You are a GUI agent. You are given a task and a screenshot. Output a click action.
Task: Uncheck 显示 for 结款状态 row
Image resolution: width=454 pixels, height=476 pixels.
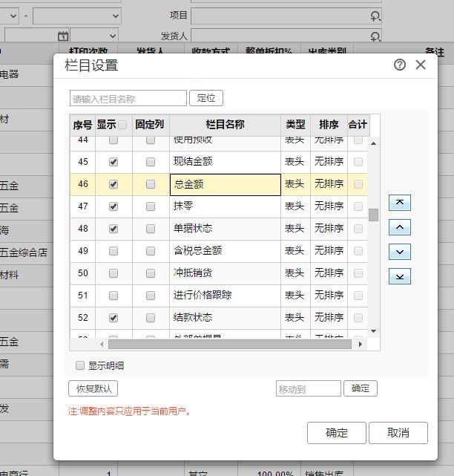[x=113, y=318]
